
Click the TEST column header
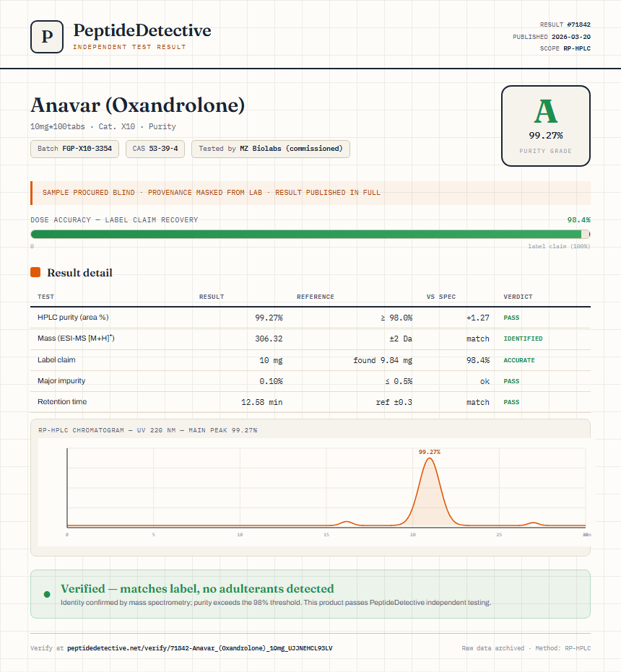click(46, 297)
